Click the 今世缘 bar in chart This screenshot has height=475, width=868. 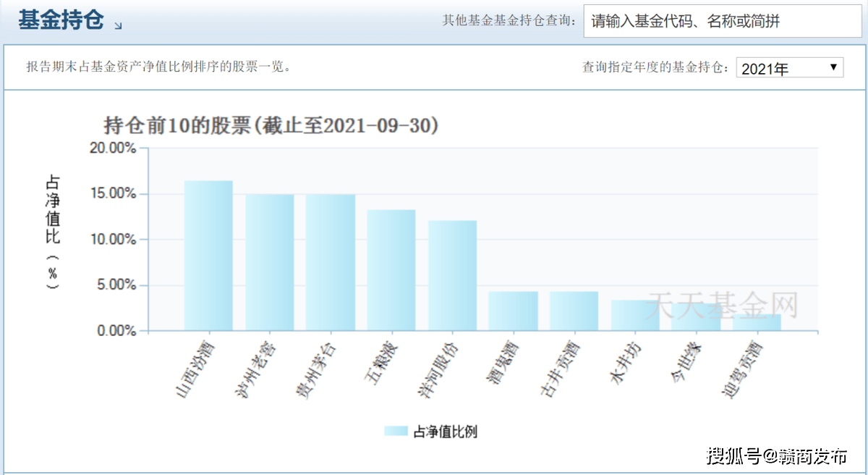(696, 317)
